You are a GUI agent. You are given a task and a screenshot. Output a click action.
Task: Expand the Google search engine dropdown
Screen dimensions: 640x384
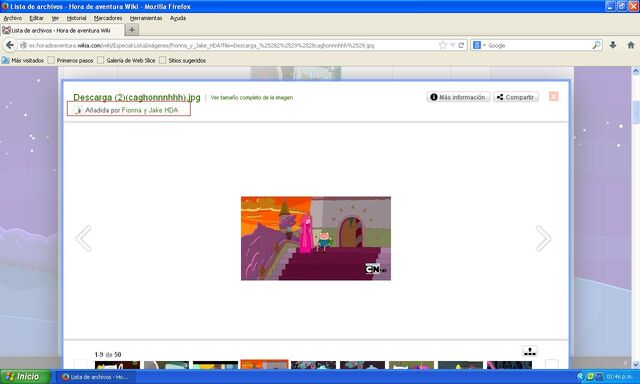[479, 45]
